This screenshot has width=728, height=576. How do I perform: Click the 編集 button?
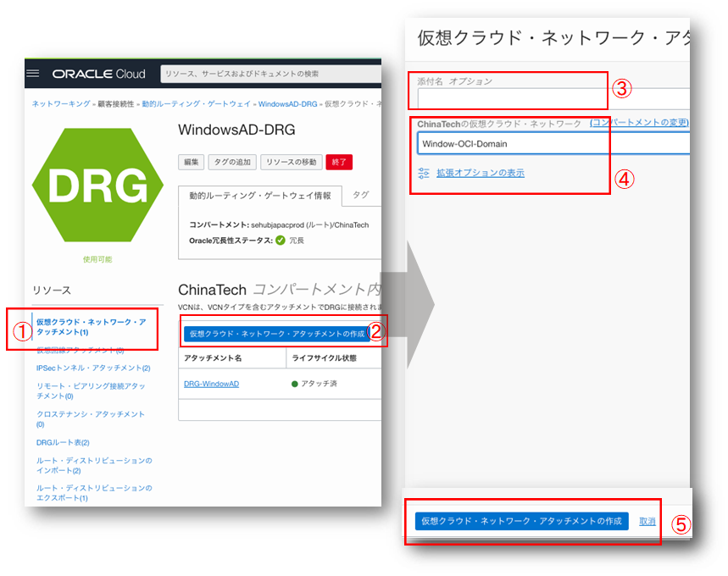click(x=191, y=162)
